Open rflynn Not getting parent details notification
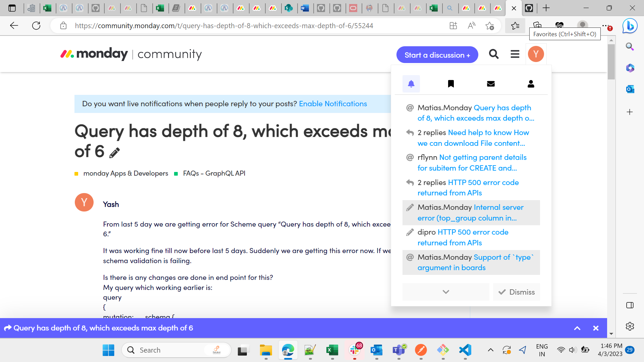Viewport: 644px width, 362px height. (471, 163)
